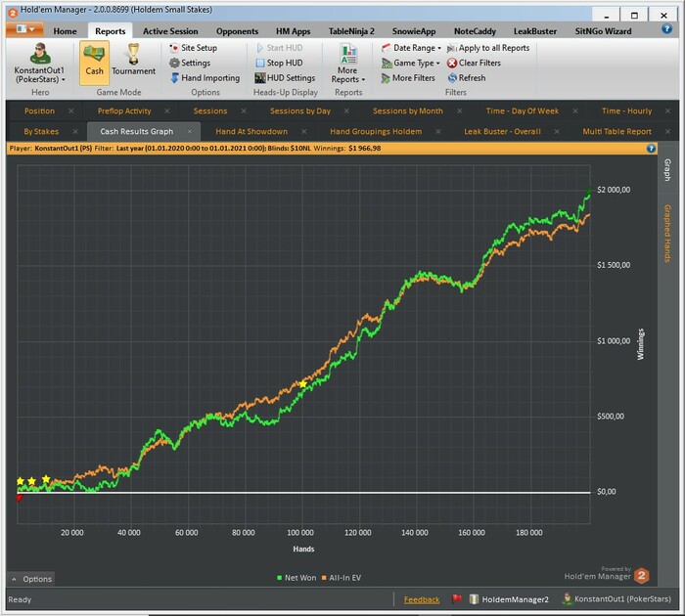Viewport: 685px width, 616px height.
Task: Toggle Net Won legend swatch
Action: pos(279,578)
